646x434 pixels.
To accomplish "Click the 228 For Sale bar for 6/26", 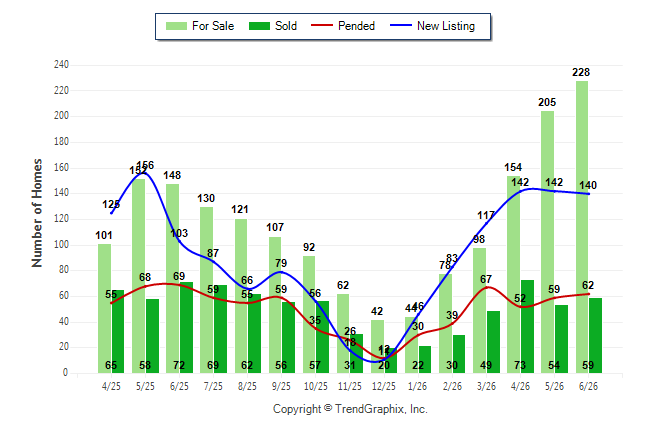I will (582, 227).
